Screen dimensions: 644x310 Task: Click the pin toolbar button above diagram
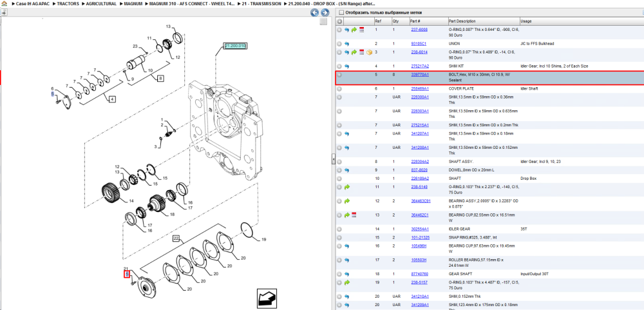tap(4, 12)
